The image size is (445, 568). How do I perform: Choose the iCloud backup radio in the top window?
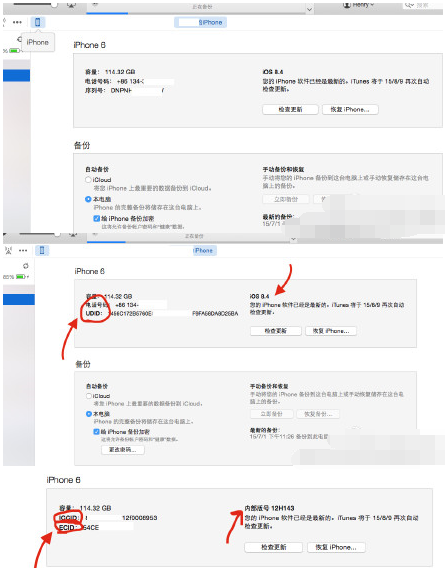pyautogui.click(x=88, y=180)
